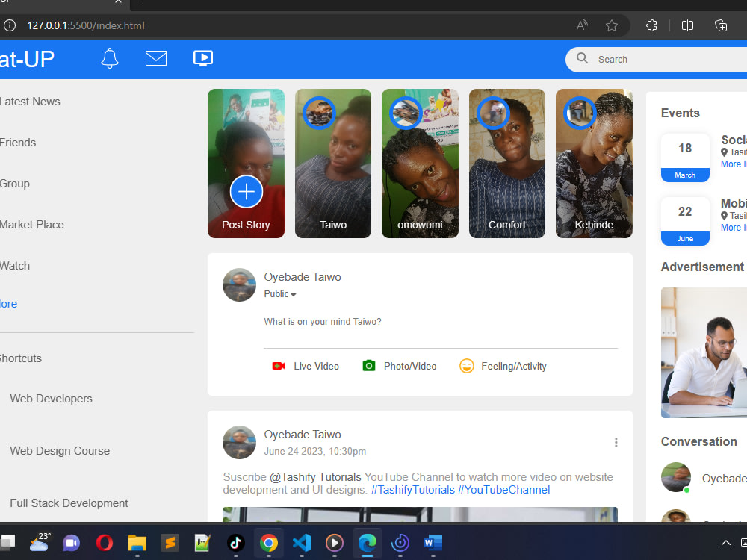Click the Live Video camera icon
747x560 pixels.
[x=278, y=366]
